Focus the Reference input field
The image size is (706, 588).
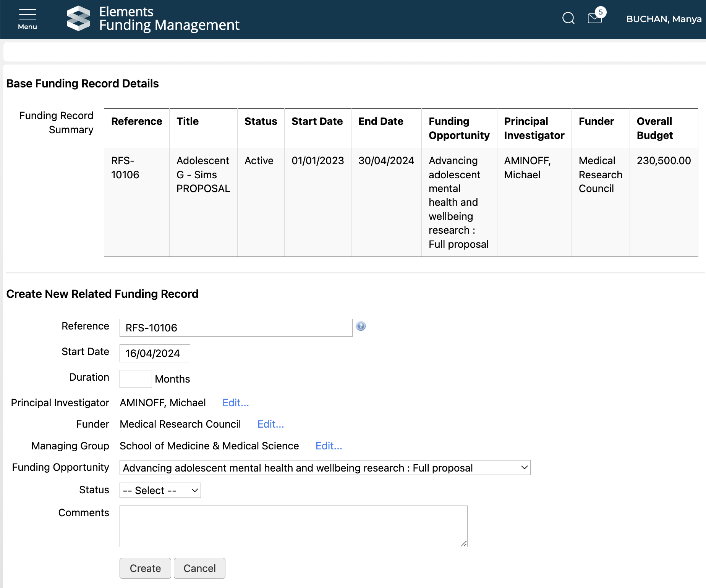(x=236, y=328)
